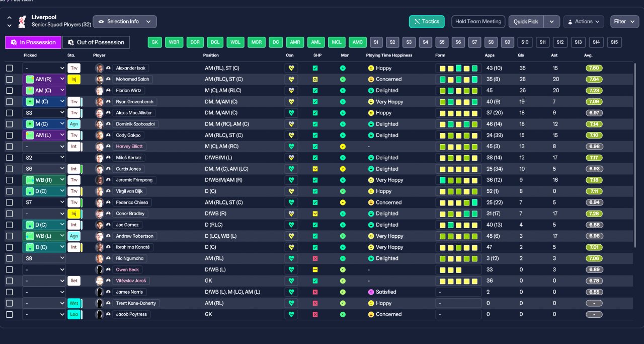The height and width of the screenshot is (344, 644).
Task: Open Jeremie Frimpong's WB (R) picked dropdown
Action: [44, 180]
